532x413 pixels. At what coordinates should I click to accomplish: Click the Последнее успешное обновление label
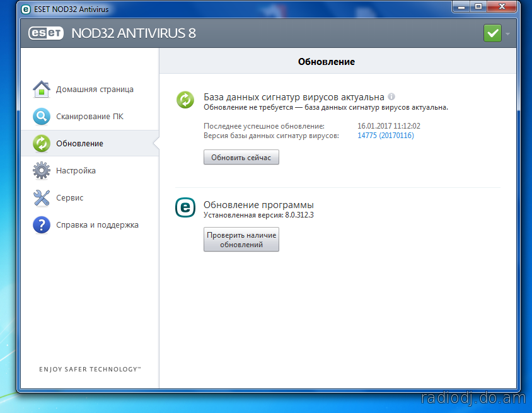pos(264,126)
